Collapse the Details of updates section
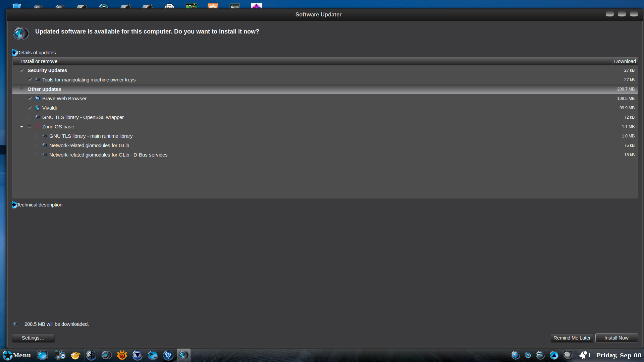 click(x=14, y=53)
